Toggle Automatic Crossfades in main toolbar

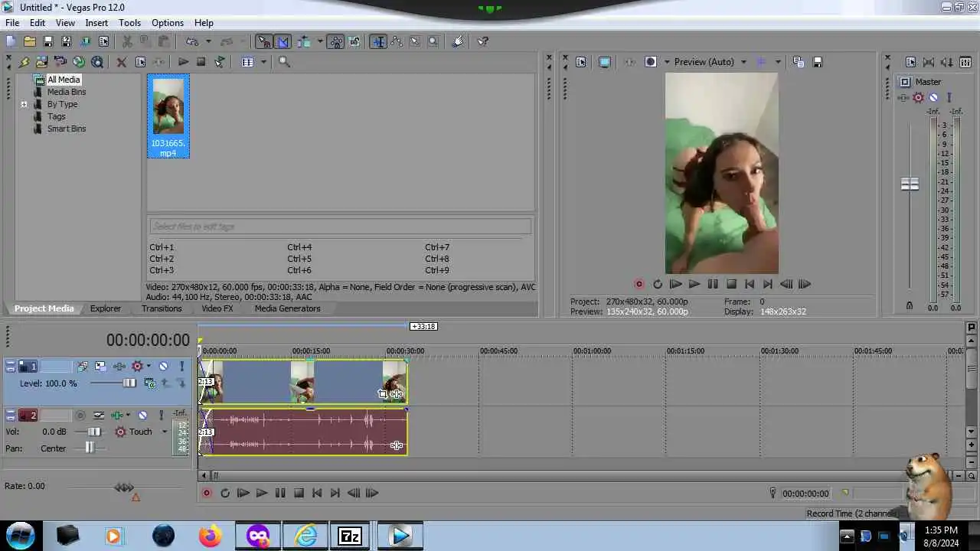[283, 41]
